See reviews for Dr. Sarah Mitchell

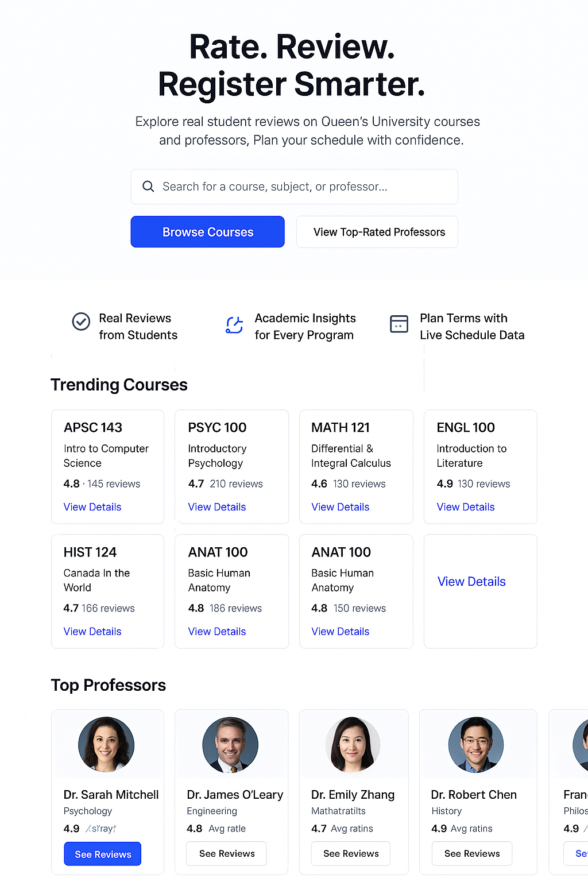(x=103, y=854)
